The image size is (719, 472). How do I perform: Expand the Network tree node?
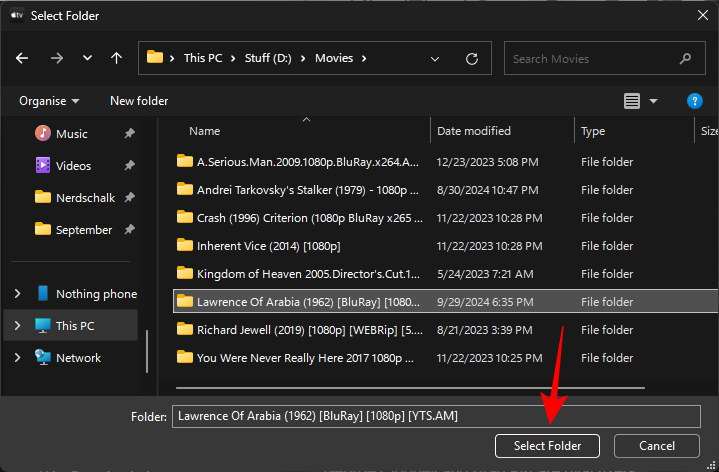coord(17,358)
